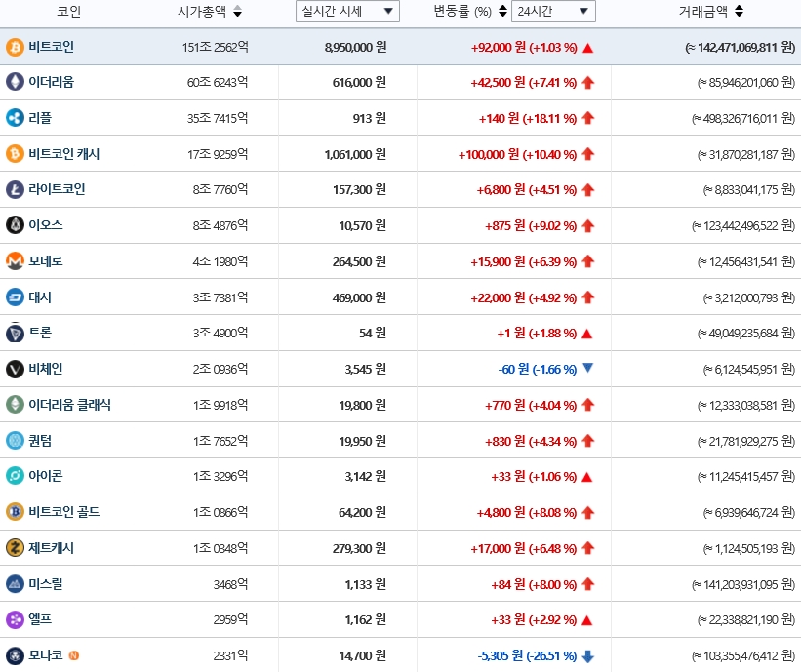Open the 실시간 시세 dropdown

346,11
